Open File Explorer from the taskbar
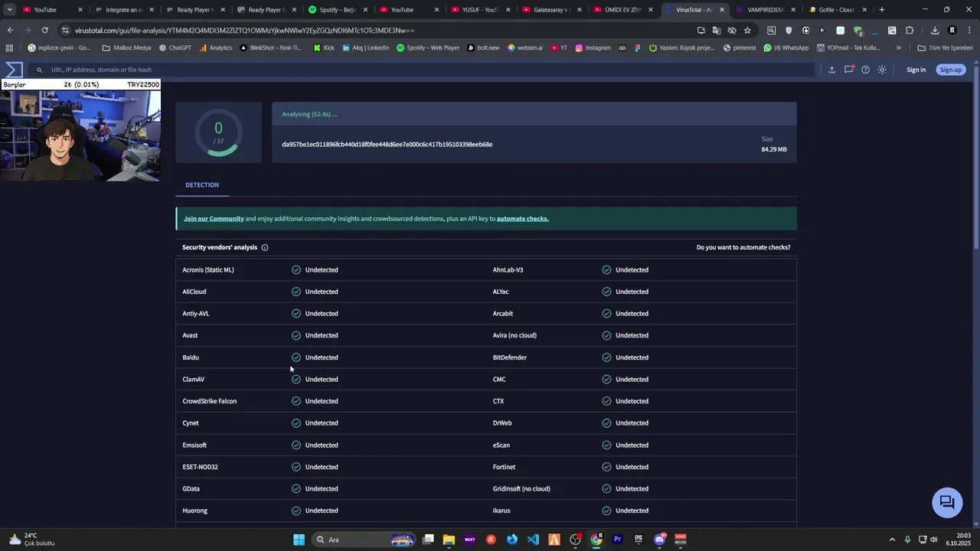The width and height of the screenshot is (980, 551). click(x=449, y=540)
